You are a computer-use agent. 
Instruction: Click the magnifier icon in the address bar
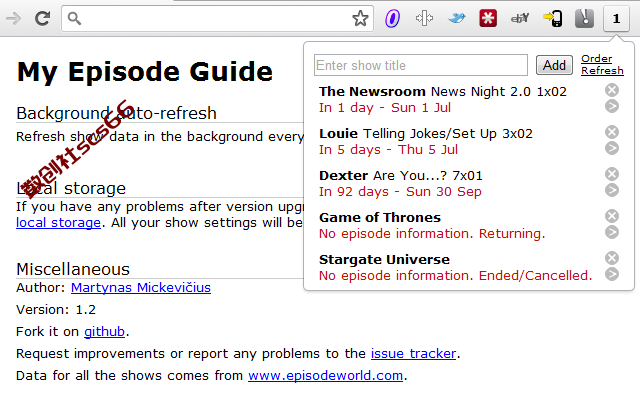[74, 18]
